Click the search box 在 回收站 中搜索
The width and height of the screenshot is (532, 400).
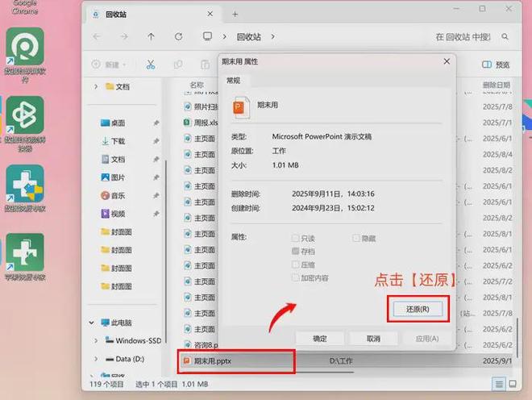(x=463, y=36)
